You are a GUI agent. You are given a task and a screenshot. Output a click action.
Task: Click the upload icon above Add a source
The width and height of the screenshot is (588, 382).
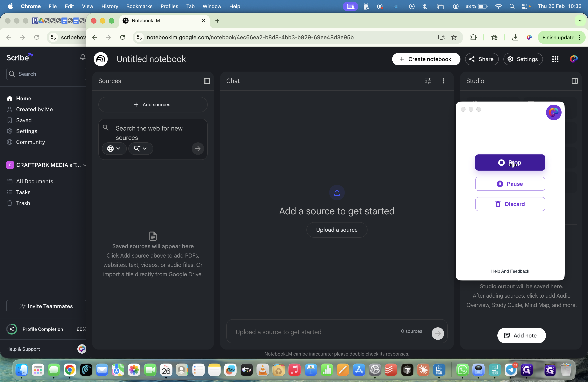pos(337,193)
